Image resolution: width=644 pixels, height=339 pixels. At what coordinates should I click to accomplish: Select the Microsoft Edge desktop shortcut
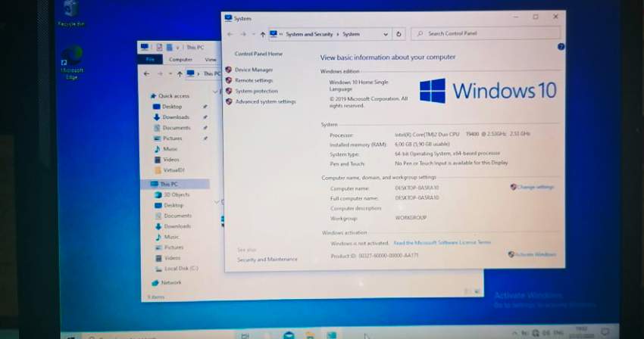72,62
